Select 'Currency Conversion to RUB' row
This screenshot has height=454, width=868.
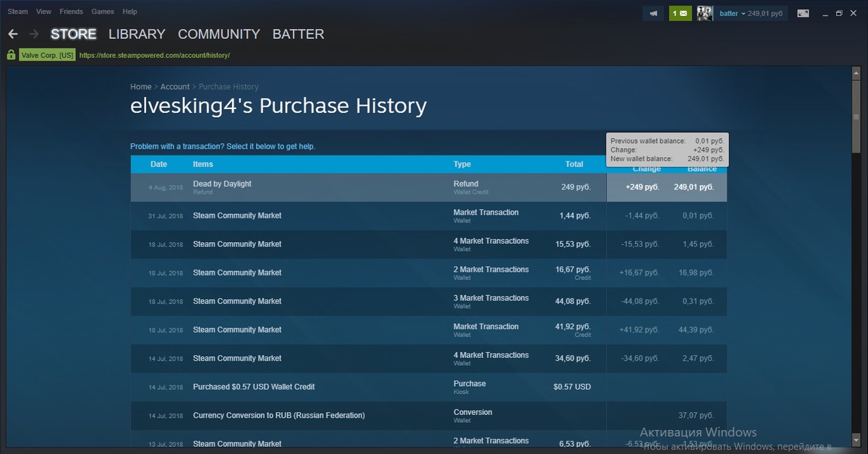coord(429,416)
